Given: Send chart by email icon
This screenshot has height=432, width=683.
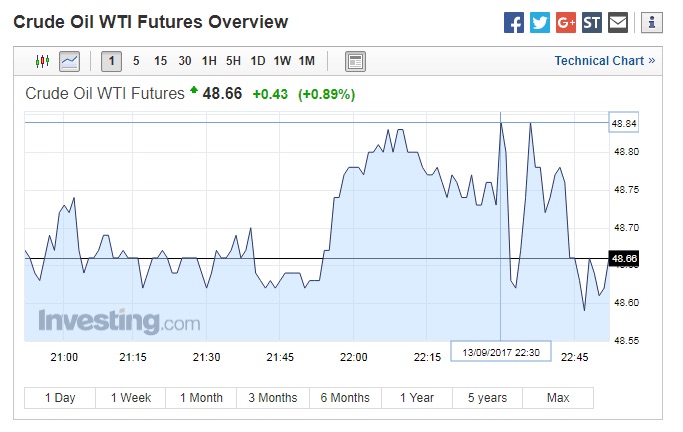Looking at the screenshot, I should click(618, 22).
